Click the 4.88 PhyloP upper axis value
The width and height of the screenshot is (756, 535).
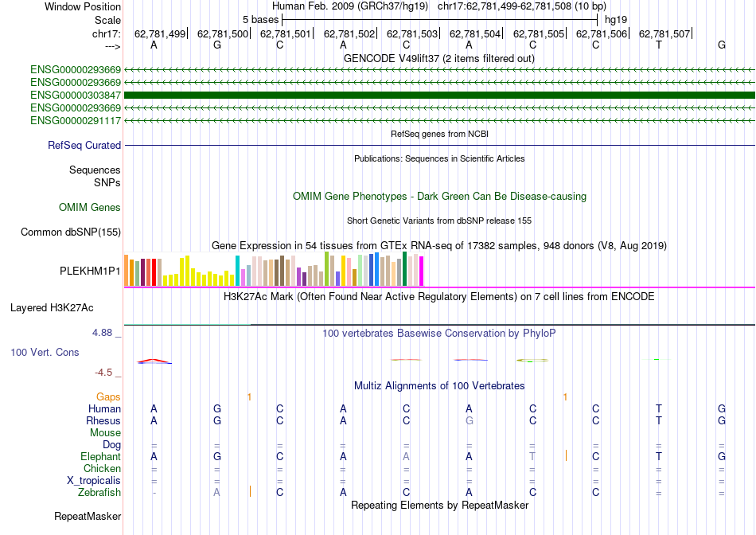point(102,333)
